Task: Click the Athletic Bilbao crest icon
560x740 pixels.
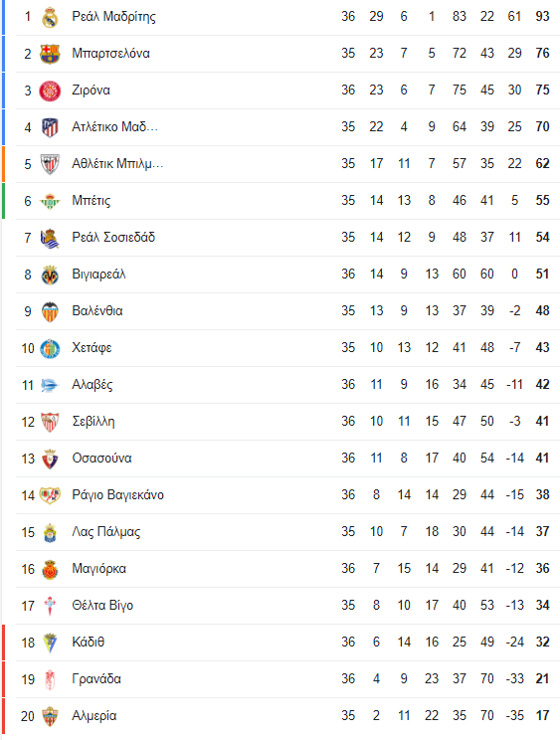Action: [x=50, y=164]
